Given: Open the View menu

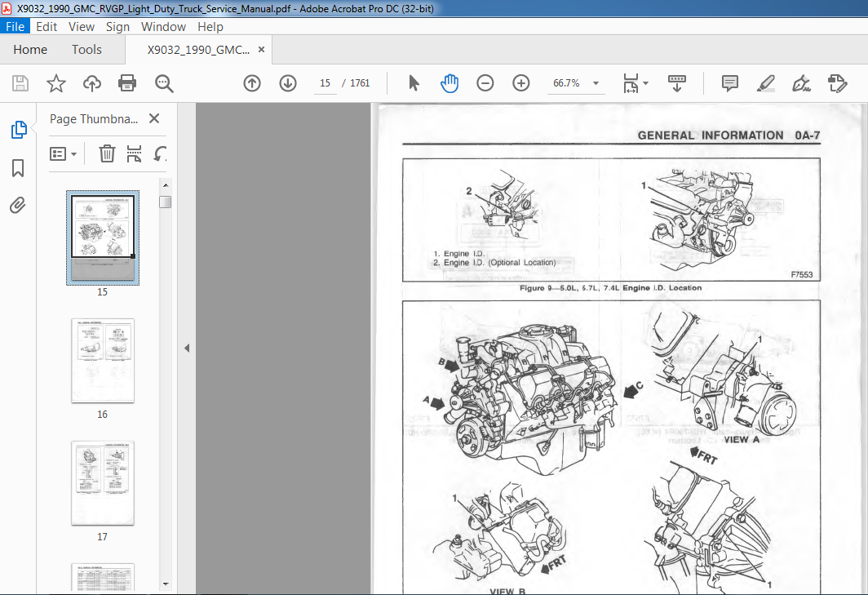Looking at the screenshot, I should coord(82,27).
